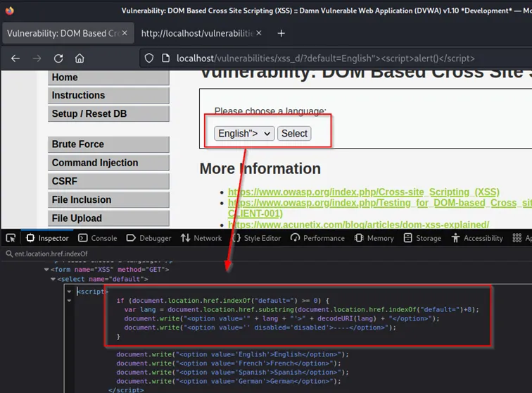Click the element picker icon in DevTools

tap(11, 238)
